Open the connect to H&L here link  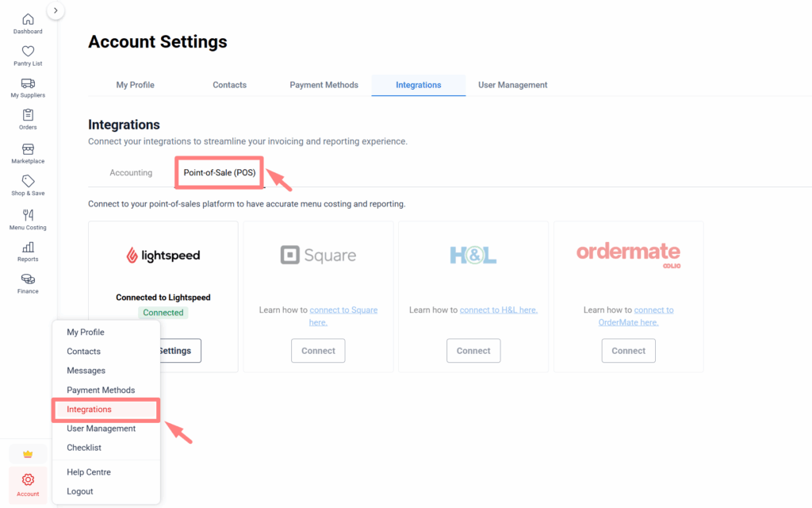[499, 310]
